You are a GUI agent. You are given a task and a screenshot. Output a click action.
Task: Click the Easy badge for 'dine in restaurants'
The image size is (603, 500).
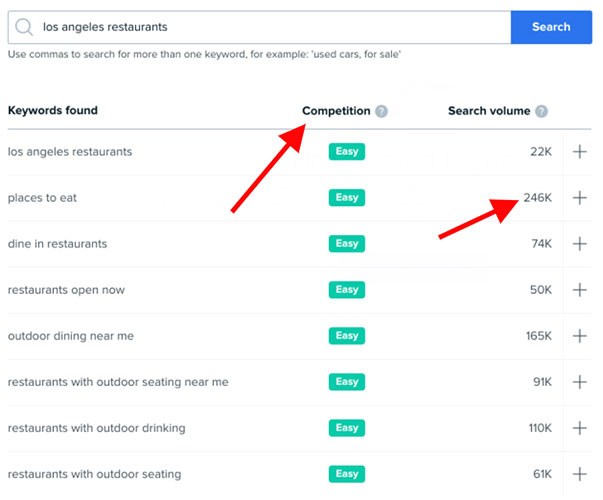346,244
